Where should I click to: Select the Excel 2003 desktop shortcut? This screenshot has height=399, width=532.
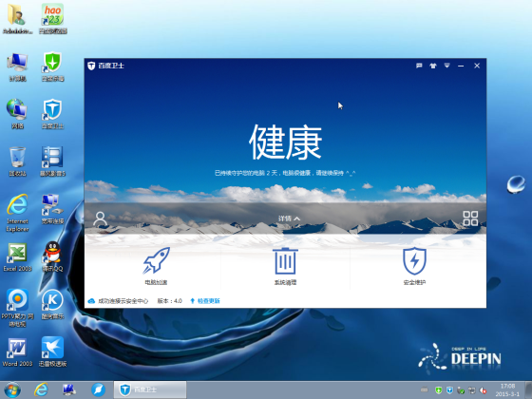click(x=17, y=256)
